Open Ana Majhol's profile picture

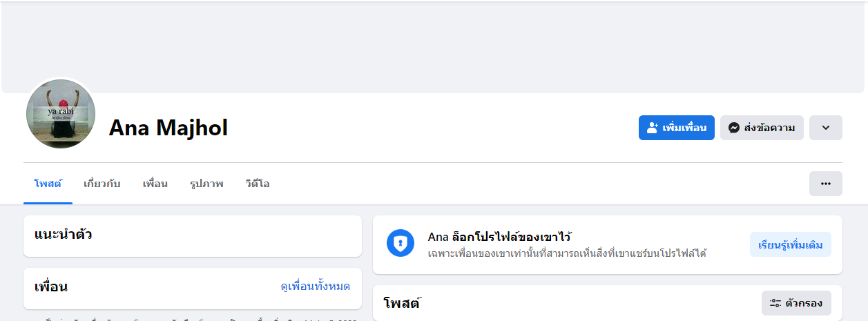pos(60,113)
